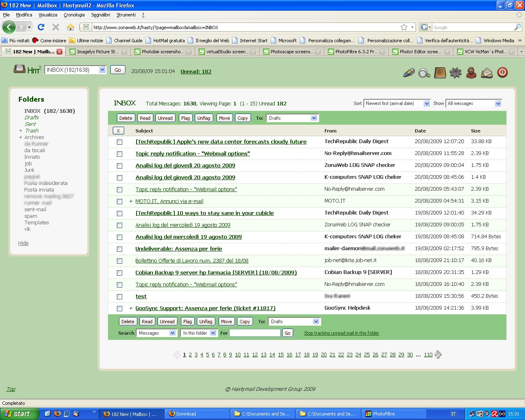Viewport: 525px width, 420px height.
Task: Tick checkbox for "Undeliverable: Assenza per ferie"
Action: pos(120,249)
